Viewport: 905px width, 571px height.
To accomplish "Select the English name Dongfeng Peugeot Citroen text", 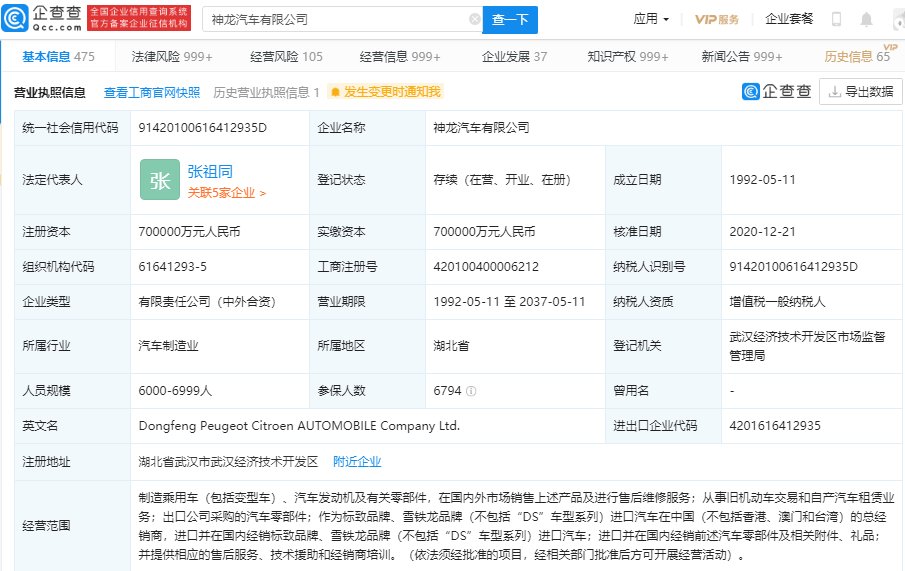I will 299,426.
